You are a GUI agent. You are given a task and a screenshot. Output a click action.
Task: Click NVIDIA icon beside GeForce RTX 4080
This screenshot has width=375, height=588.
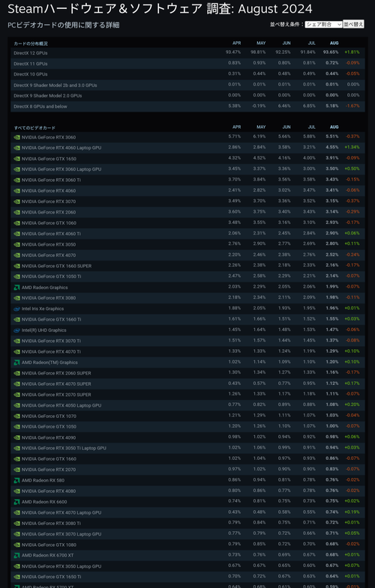[17, 491]
